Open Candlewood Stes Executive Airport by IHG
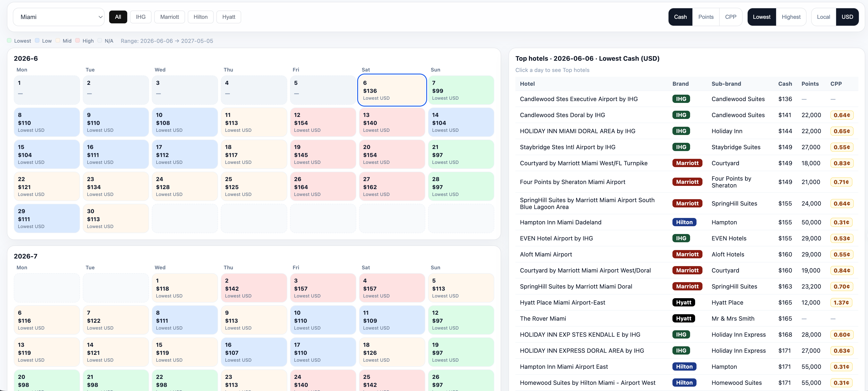Image resolution: width=868 pixels, height=391 pixels. (x=687, y=99)
